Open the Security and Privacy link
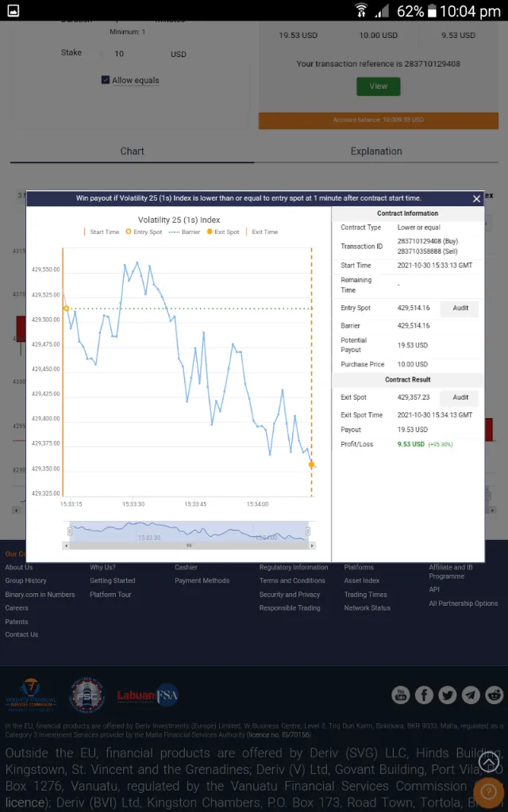This screenshot has height=812, width=508. pos(290,595)
